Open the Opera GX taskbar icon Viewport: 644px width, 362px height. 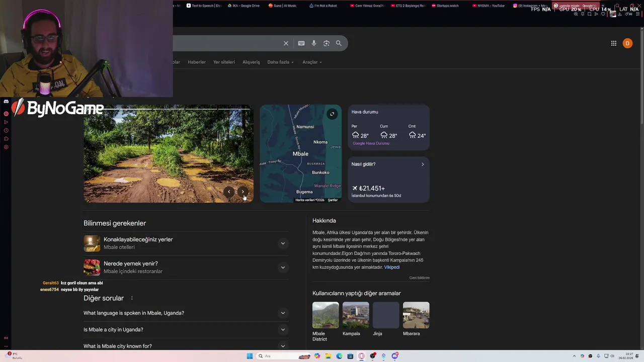[x=361, y=356]
